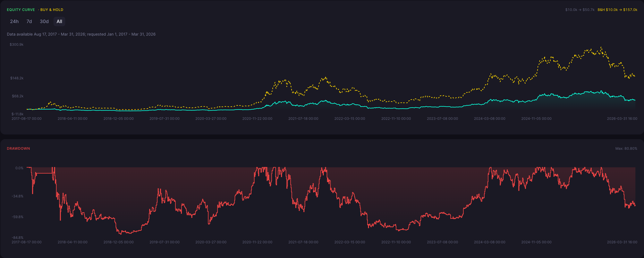This screenshot has height=258, width=644.
Task: Choose the 30d time range tab
Action: [x=44, y=21]
